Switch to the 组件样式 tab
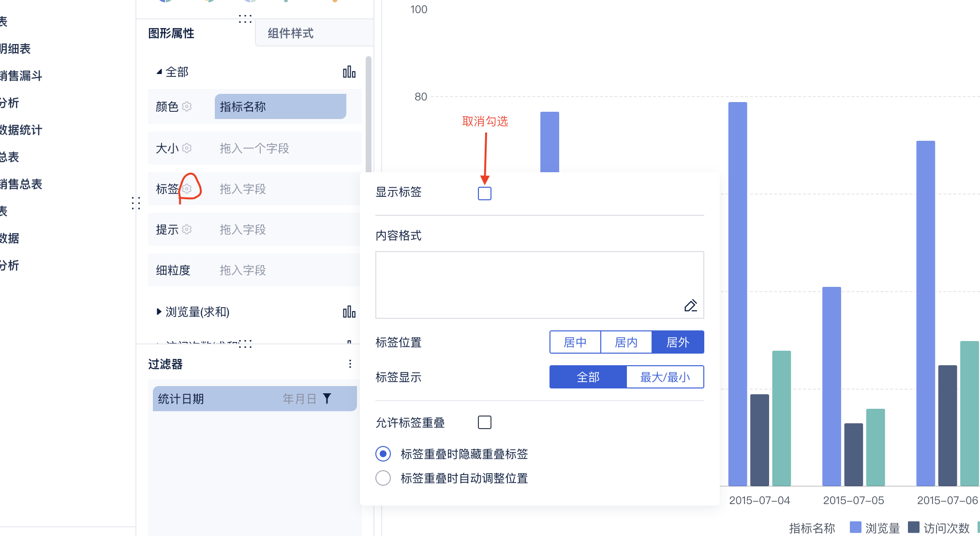Viewport: 980px width, 536px height. pyautogui.click(x=291, y=33)
